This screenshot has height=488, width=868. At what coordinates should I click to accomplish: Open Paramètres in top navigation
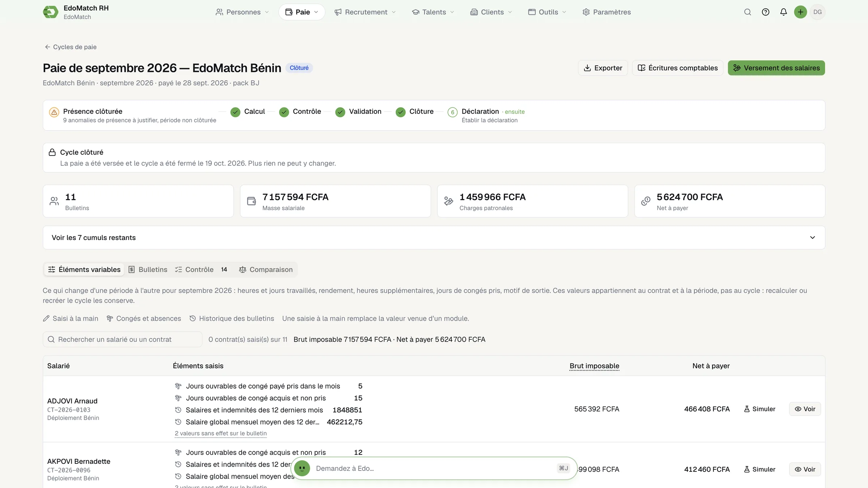[x=607, y=12]
